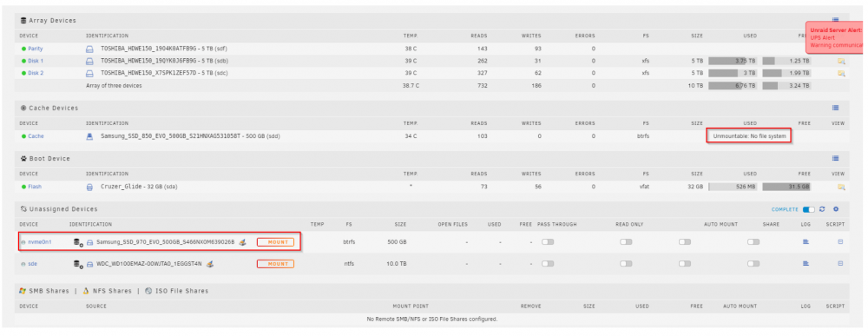Click USB icon beside Cruzer_Glide
This screenshot has height=336, width=868.
click(x=89, y=187)
